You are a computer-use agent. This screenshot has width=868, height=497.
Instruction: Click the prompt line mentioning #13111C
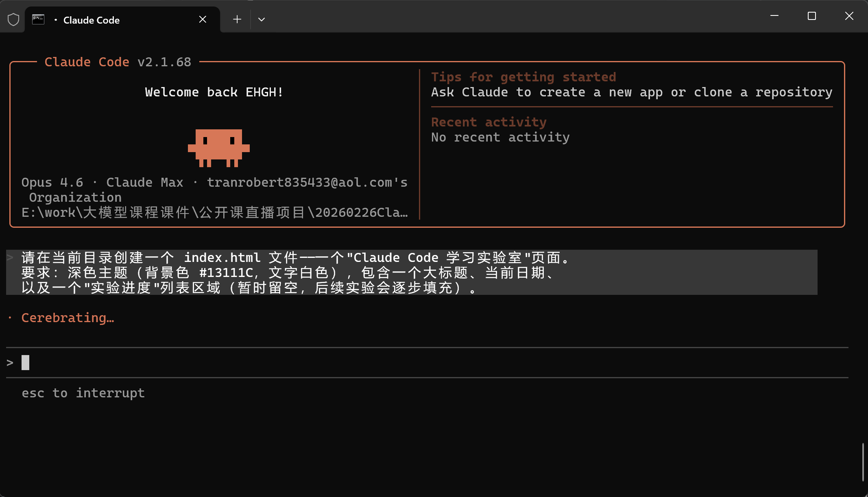(288, 272)
